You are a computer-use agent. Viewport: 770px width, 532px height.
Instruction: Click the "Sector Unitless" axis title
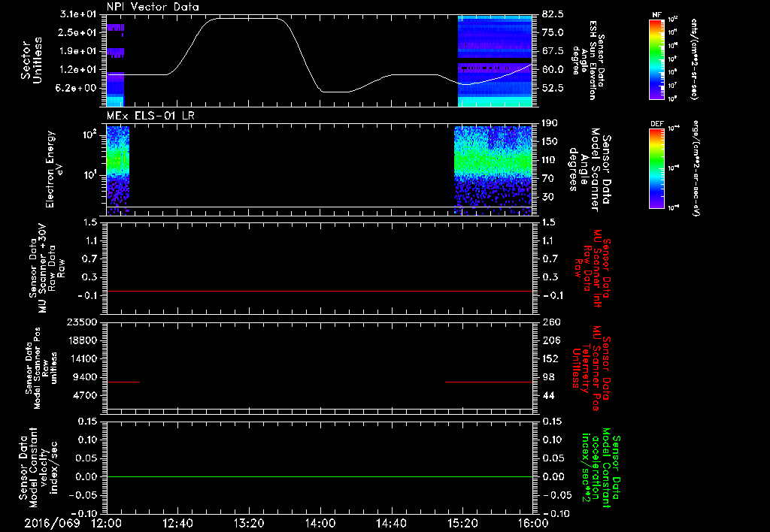[x=32, y=60]
